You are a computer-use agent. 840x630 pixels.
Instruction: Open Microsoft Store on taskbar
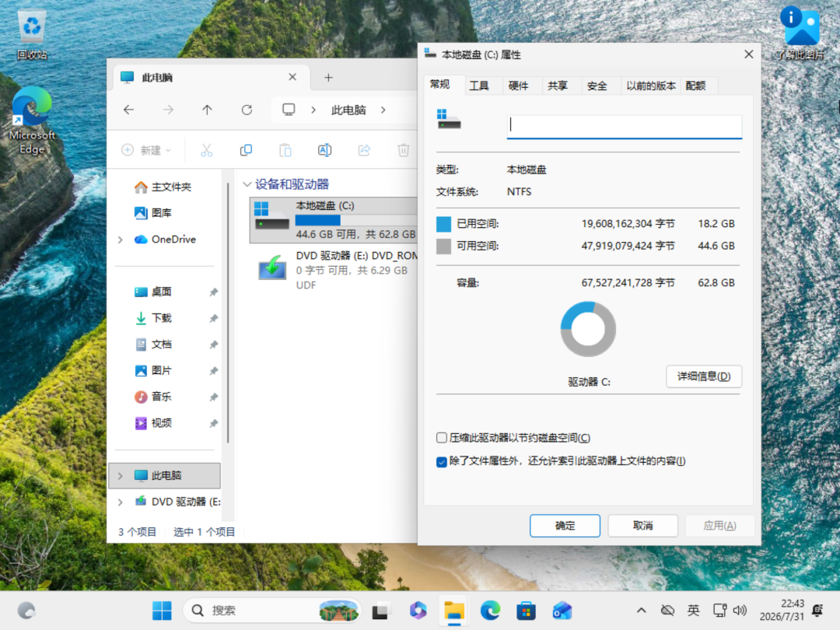coord(526,611)
